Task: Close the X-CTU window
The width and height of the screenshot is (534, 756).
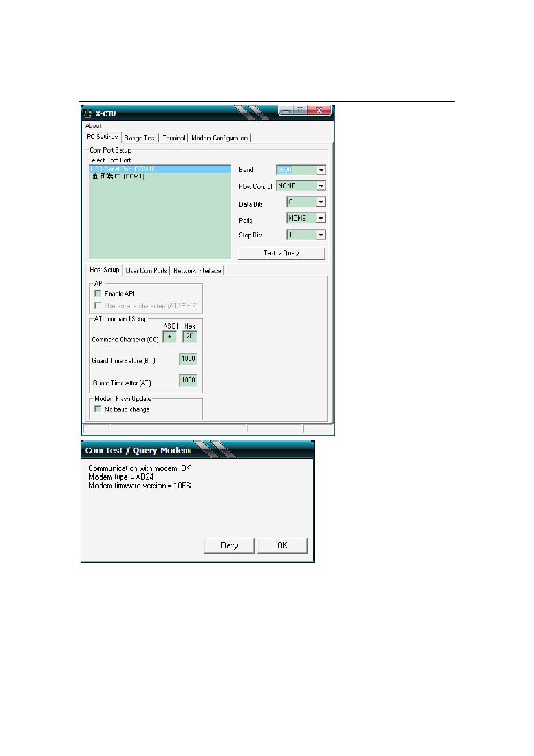Action: point(319,111)
